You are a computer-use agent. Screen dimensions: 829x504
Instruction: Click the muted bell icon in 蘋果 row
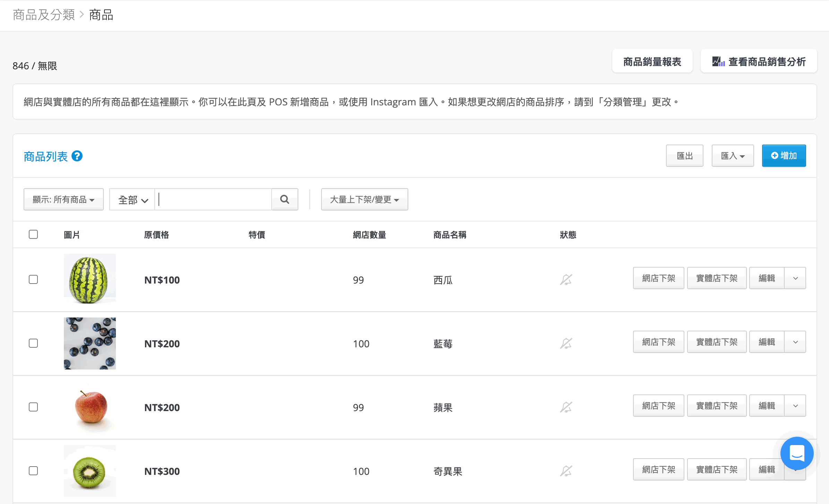click(566, 407)
